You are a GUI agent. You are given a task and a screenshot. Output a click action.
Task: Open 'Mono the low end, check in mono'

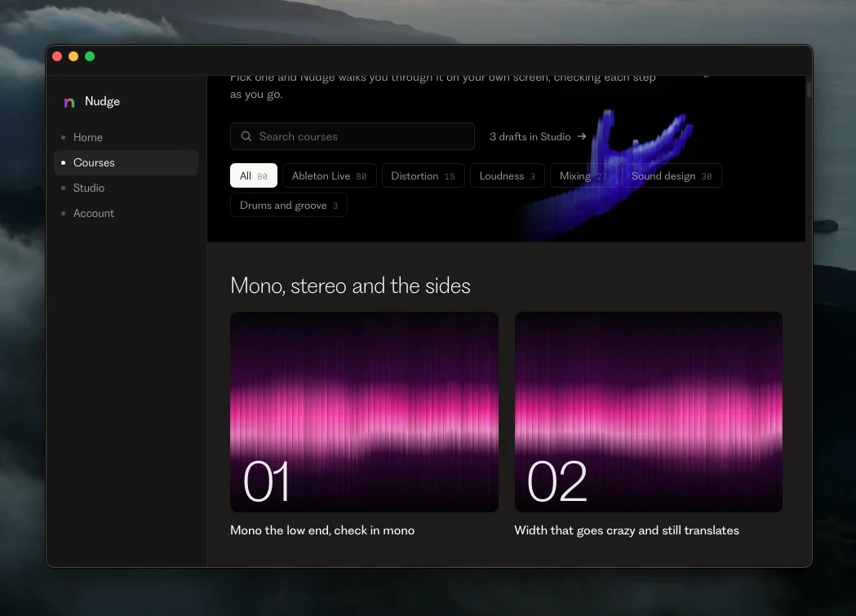coord(322,530)
